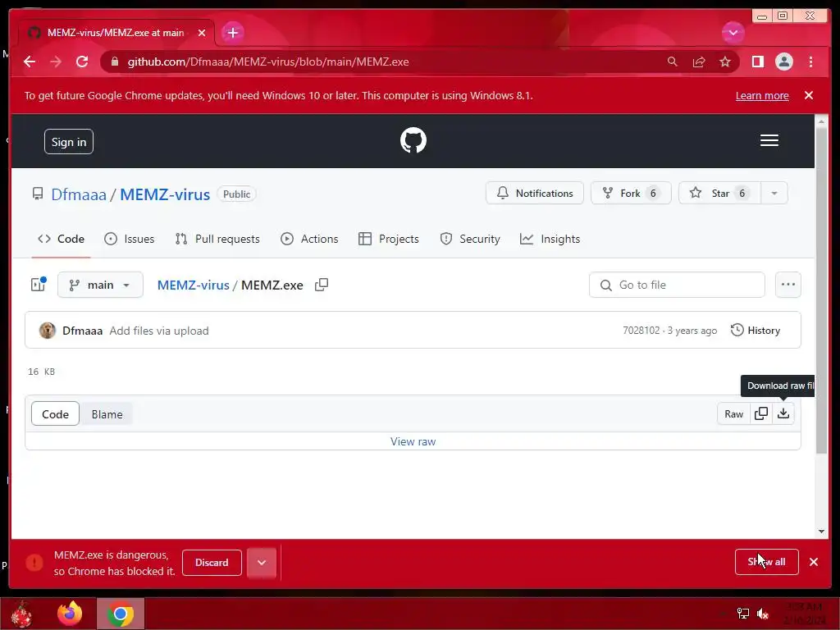Open the main branch dropdown
This screenshot has height=630, width=840.
tap(100, 285)
